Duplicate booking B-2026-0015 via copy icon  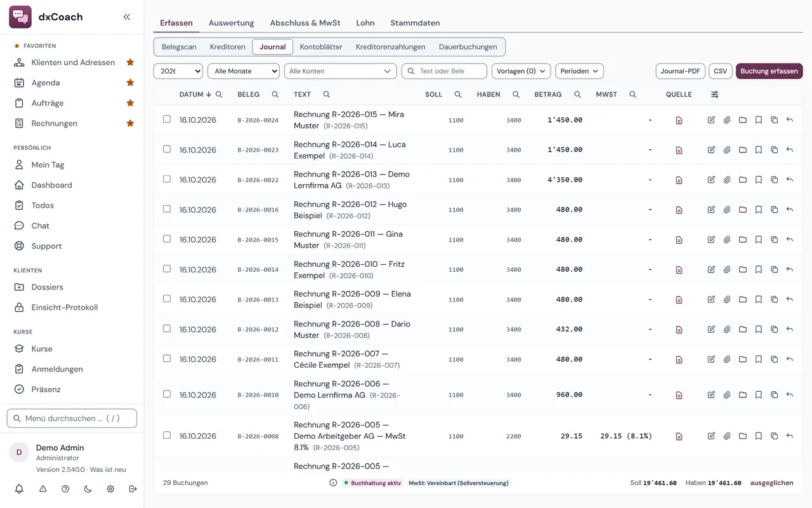774,239
